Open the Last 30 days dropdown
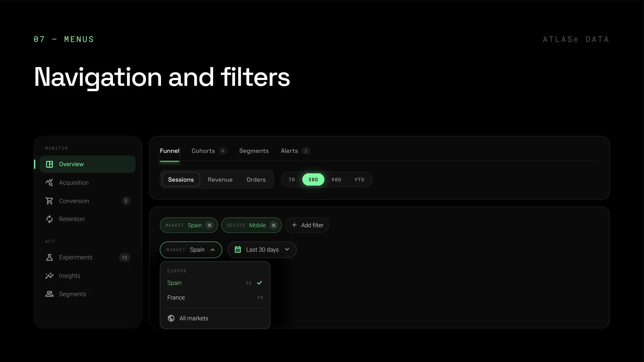644x362 pixels. (x=262, y=250)
